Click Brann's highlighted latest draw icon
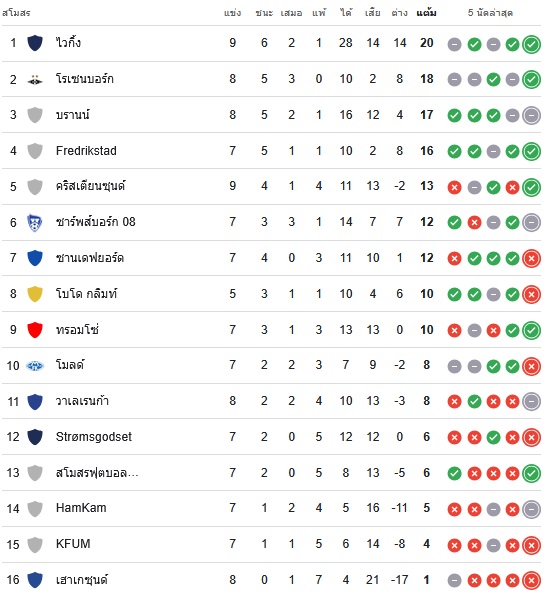The width and height of the screenshot is (546, 595). click(x=531, y=115)
